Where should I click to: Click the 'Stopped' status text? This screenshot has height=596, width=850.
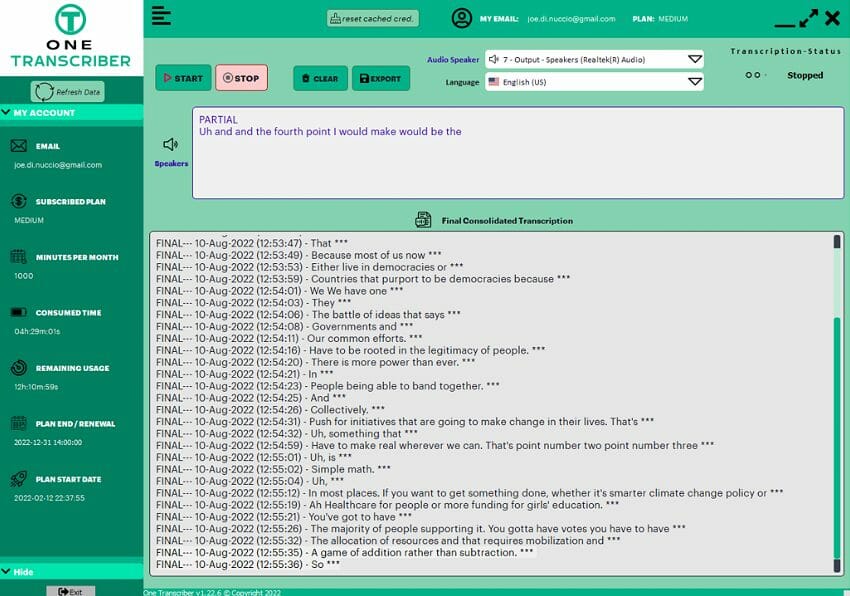[804, 75]
